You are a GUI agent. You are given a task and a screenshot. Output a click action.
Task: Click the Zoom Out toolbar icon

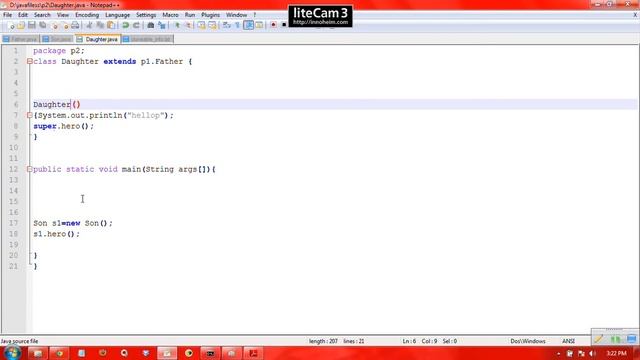[188, 25]
